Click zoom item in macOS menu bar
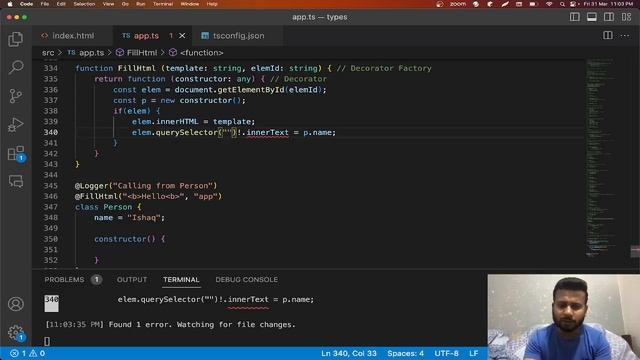The height and width of the screenshot is (360, 640). pyautogui.click(x=458, y=4)
